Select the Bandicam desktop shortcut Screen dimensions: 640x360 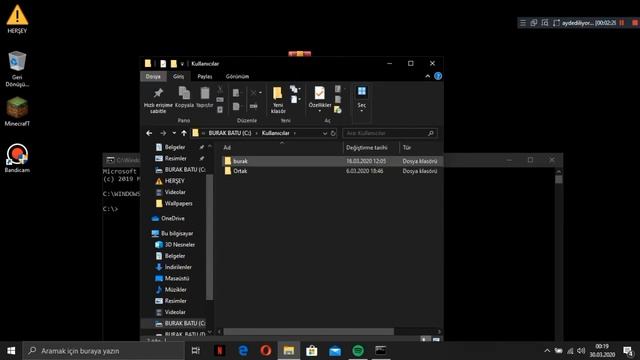pyautogui.click(x=17, y=158)
